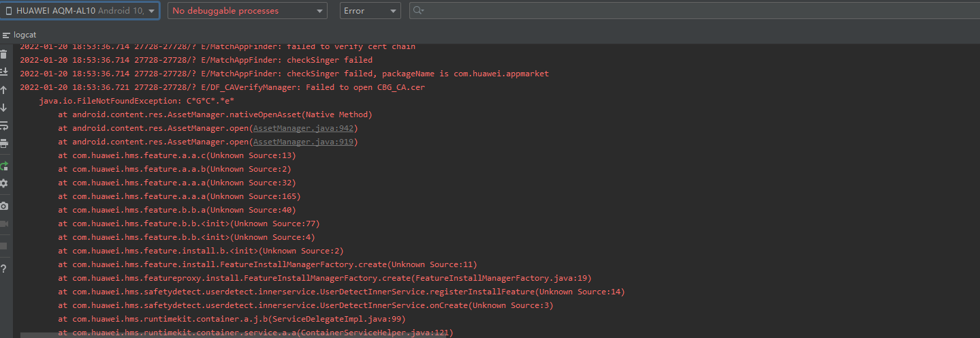Open the HUAWEI AQM-AL10 device dropdown
The image size is (980, 338).
click(x=80, y=11)
